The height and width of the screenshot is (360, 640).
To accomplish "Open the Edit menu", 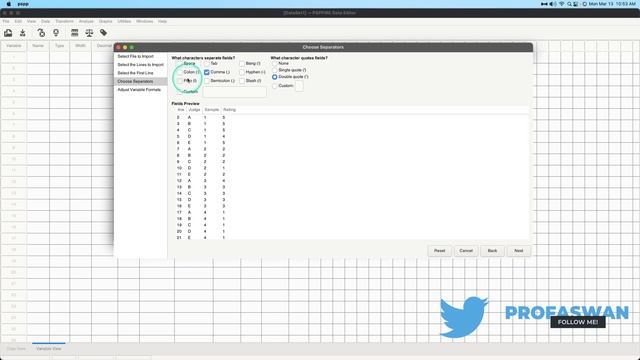I will tap(18, 21).
